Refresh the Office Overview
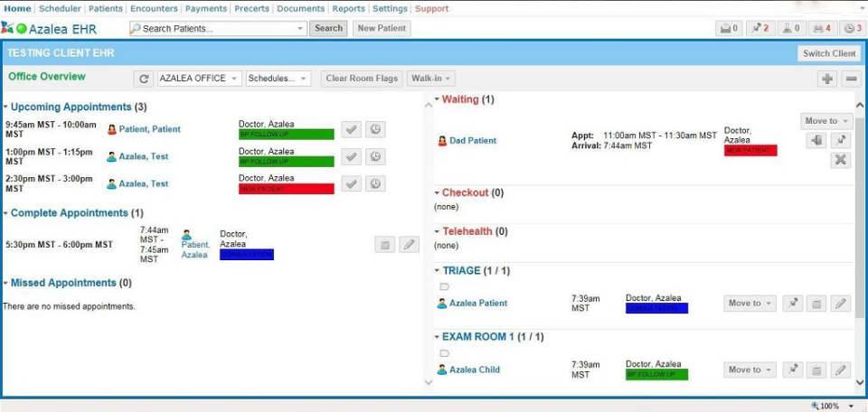868x412 pixels. click(x=144, y=79)
